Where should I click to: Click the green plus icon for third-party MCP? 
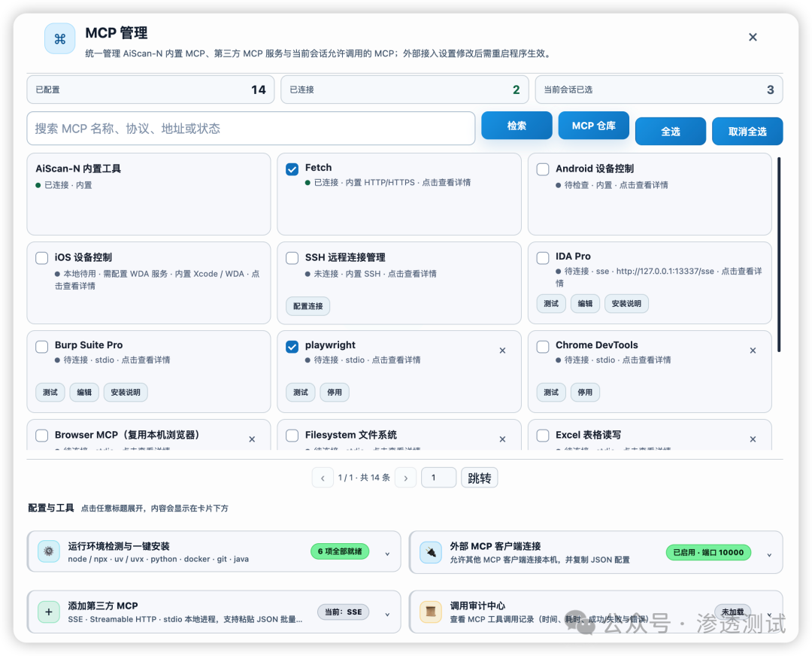click(49, 612)
